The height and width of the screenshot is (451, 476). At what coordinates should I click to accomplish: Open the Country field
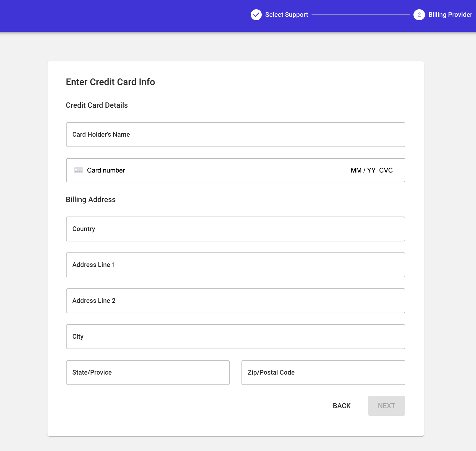click(x=235, y=229)
